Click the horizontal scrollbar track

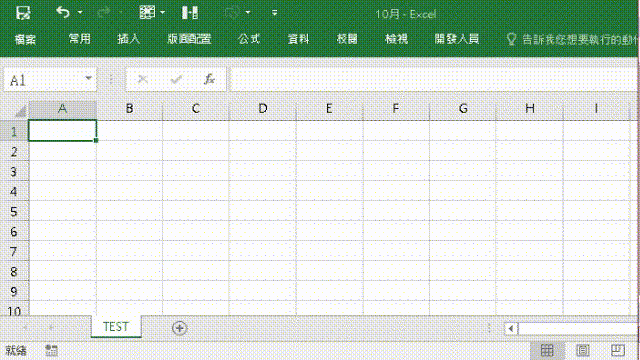point(578,329)
